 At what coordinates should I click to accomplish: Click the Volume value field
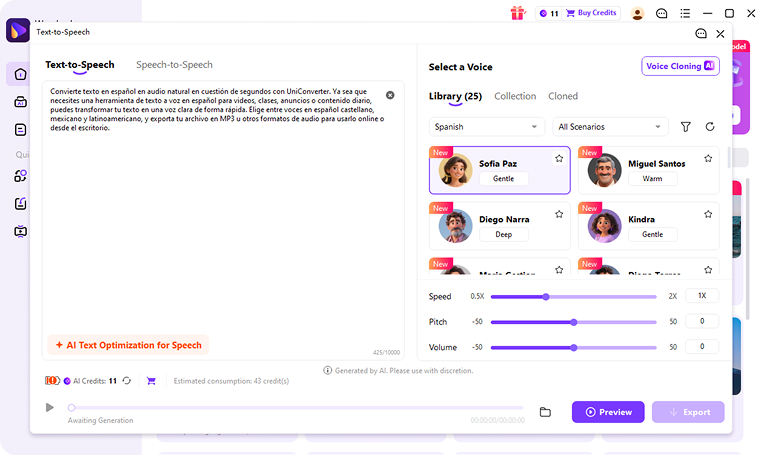coord(702,346)
